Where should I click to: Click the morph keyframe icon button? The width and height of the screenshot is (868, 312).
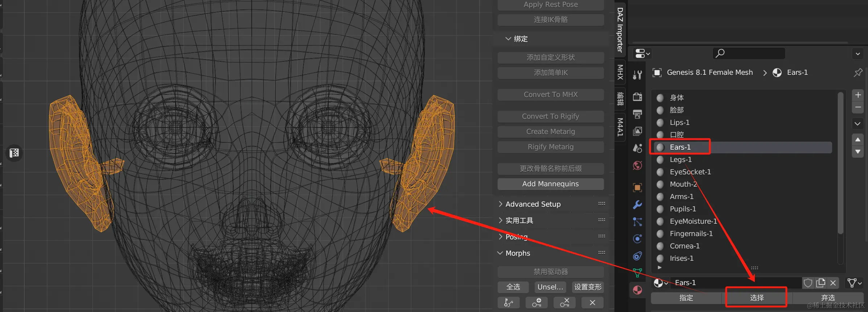(509, 303)
